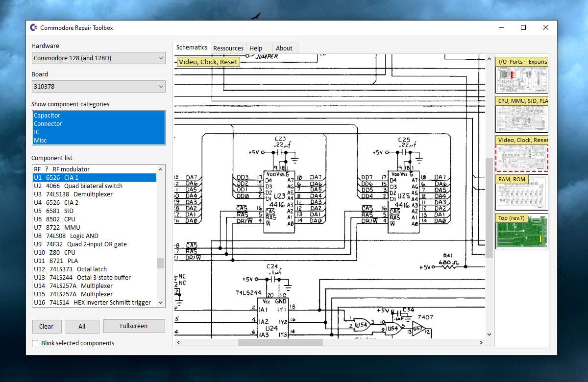
Task: Select U7 8722 MMU component
Action: coord(95,228)
